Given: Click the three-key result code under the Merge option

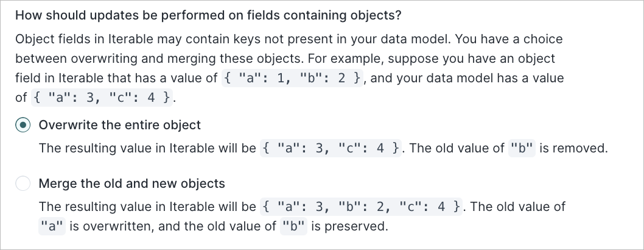Looking at the screenshot, I should click(x=362, y=207).
